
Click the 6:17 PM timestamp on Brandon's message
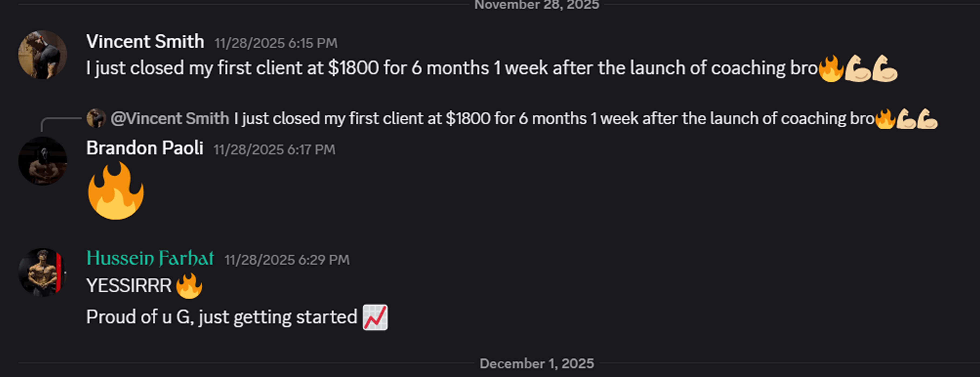(x=274, y=150)
